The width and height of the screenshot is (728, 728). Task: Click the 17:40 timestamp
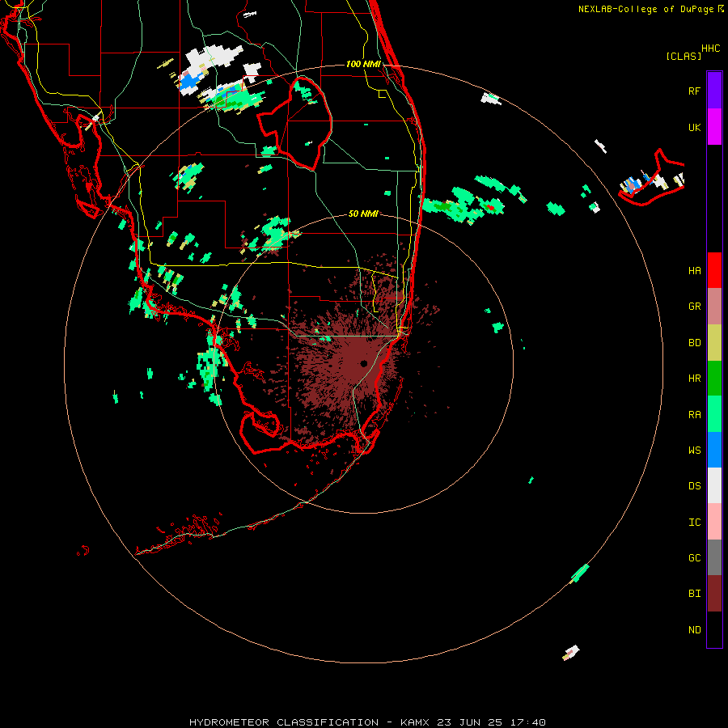click(x=527, y=722)
